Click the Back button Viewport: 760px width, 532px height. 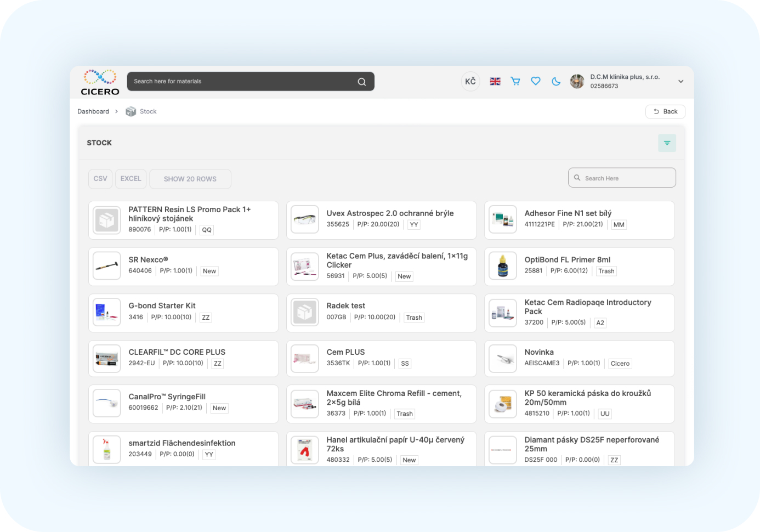[665, 111]
